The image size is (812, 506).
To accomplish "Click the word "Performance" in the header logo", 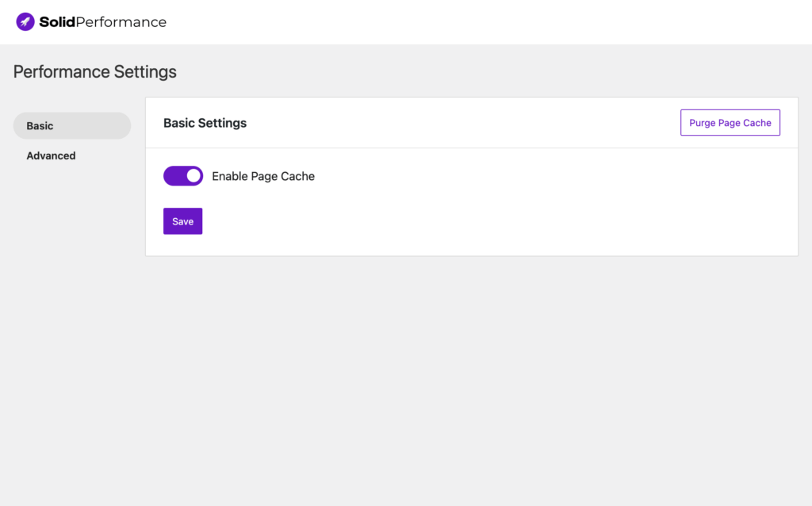I will 121,22.
